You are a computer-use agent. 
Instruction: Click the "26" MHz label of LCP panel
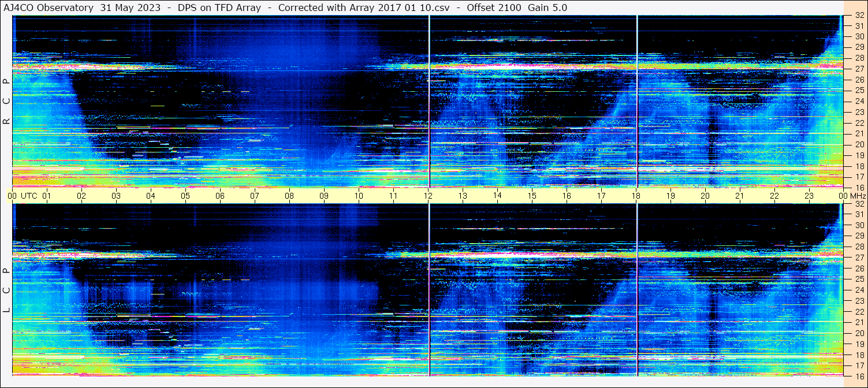tap(859, 268)
